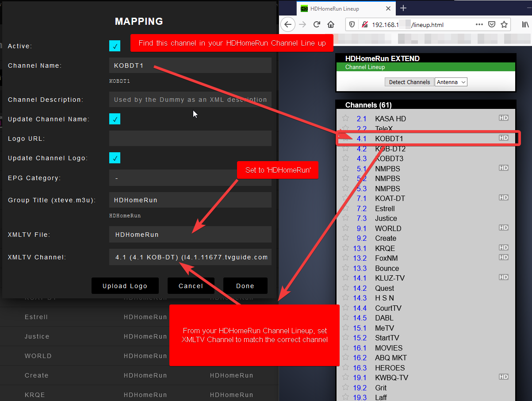Edit the Channel Name field
The image size is (532, 401).
(190, 66)
